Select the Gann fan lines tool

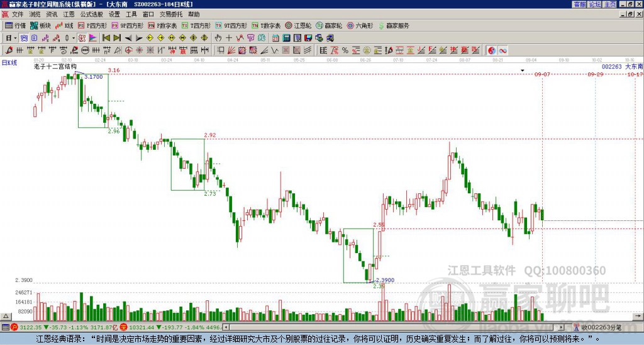231,50
